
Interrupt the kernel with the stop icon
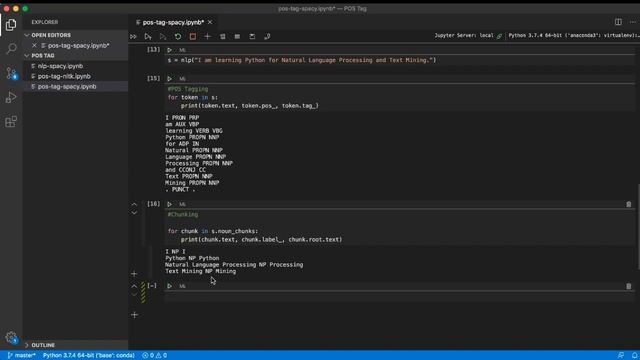pyautogui.click(x=193, y=36)
